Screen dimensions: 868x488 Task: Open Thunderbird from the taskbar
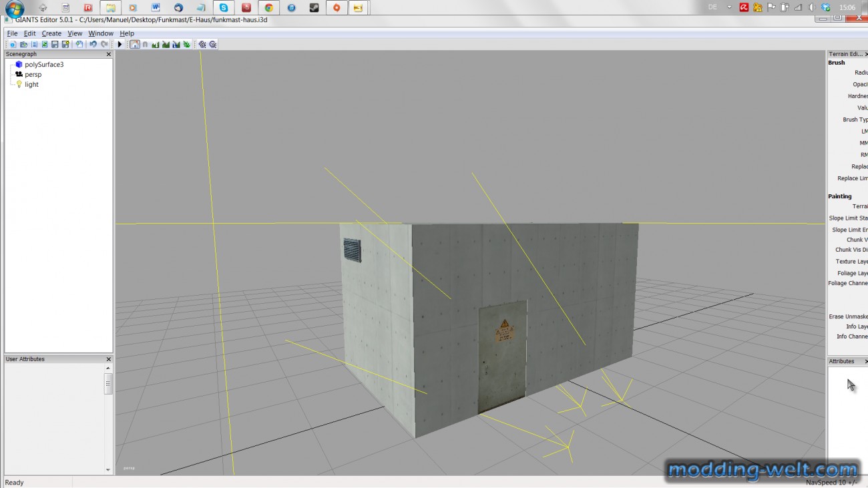click(178, 8)
